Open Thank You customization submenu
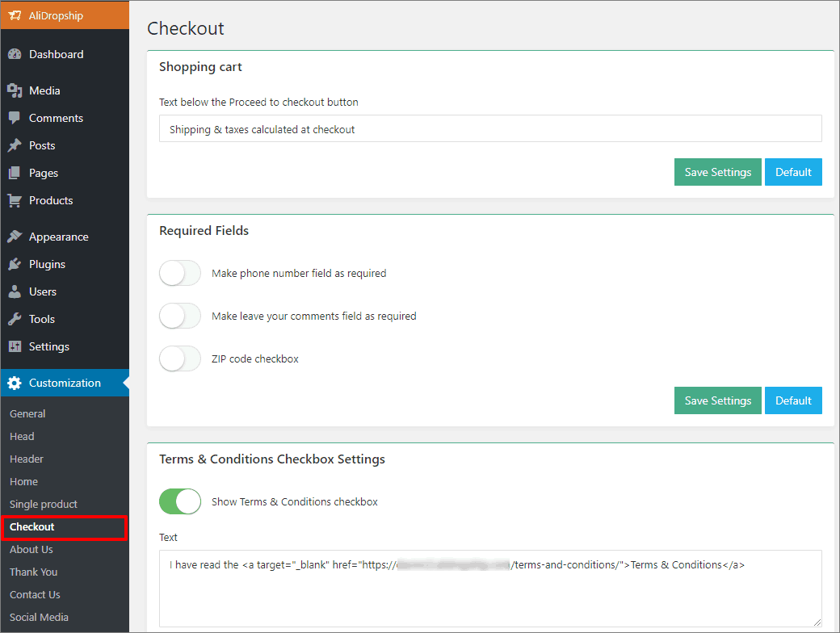The width and height of the screenshot is (840, 633). (x=33, y=572)
